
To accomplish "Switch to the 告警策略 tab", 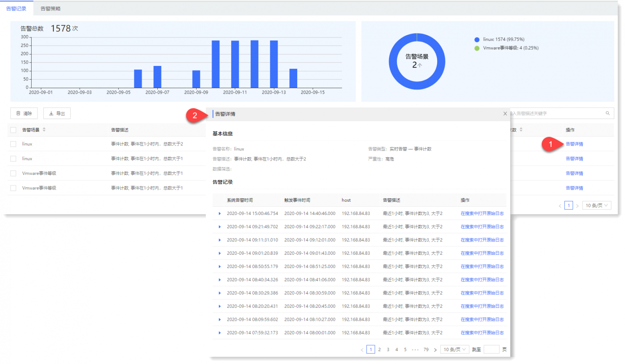I will (x=50, y=9).
